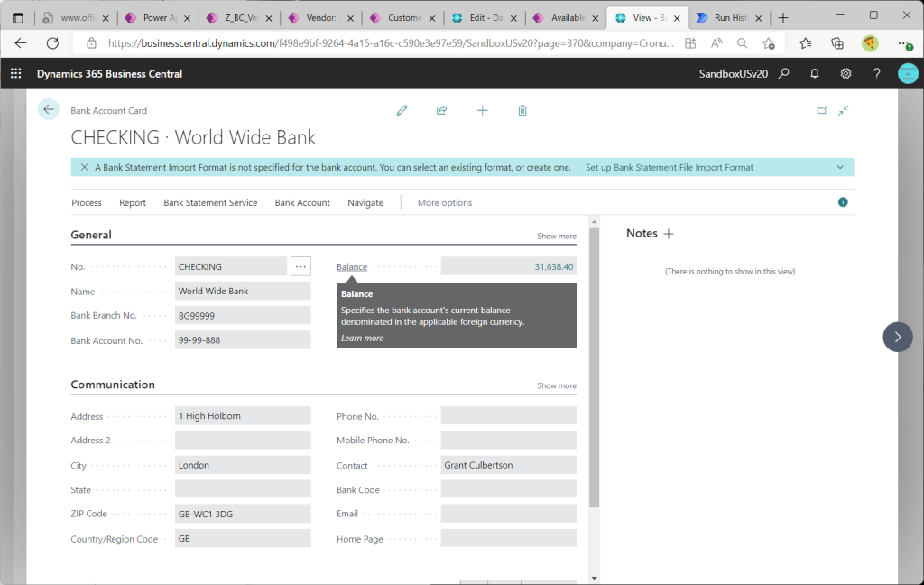This screenshot has width=924, height=585.
Task: Open the Bank Statement Service menu
Action: (x=210, y=202)
